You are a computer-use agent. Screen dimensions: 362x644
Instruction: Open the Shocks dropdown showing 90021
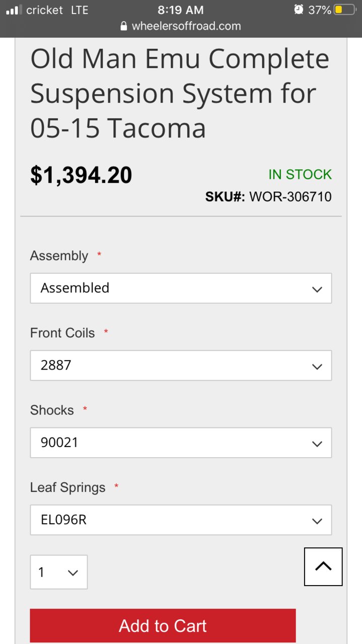pos(181,443)
